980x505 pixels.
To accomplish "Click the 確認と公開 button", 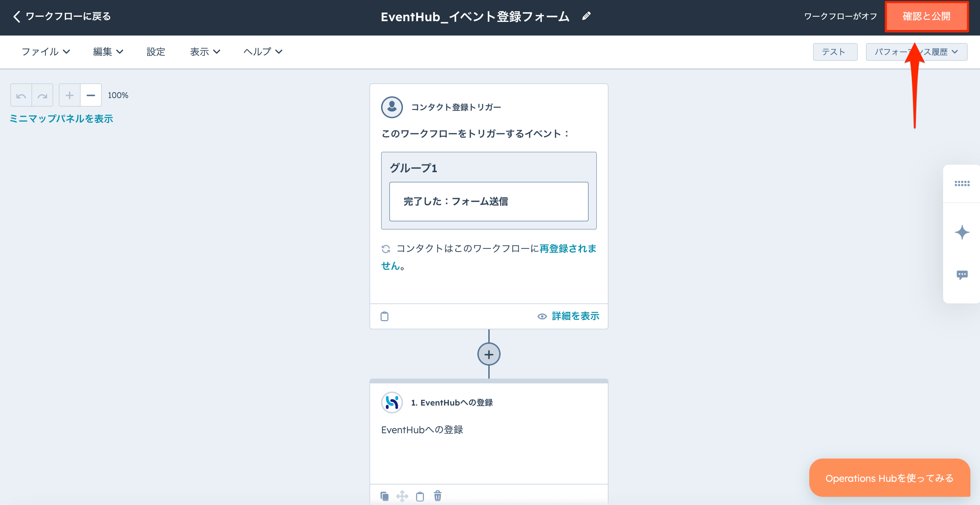I will [926, 16].
